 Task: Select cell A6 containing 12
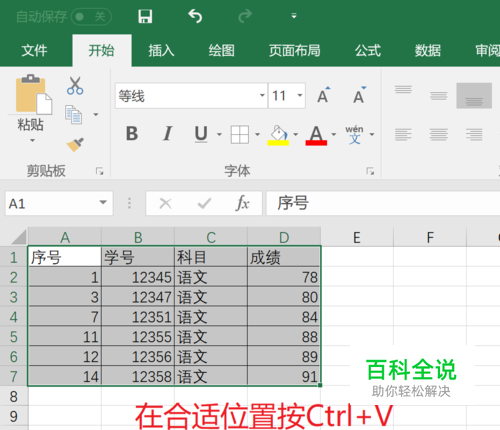(65, 356)
